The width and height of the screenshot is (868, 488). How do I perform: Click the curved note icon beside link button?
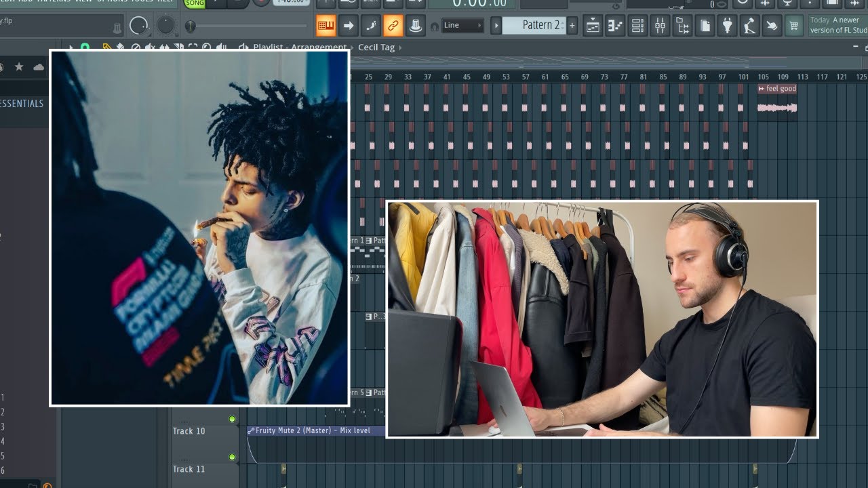click(x=371, y=26)
